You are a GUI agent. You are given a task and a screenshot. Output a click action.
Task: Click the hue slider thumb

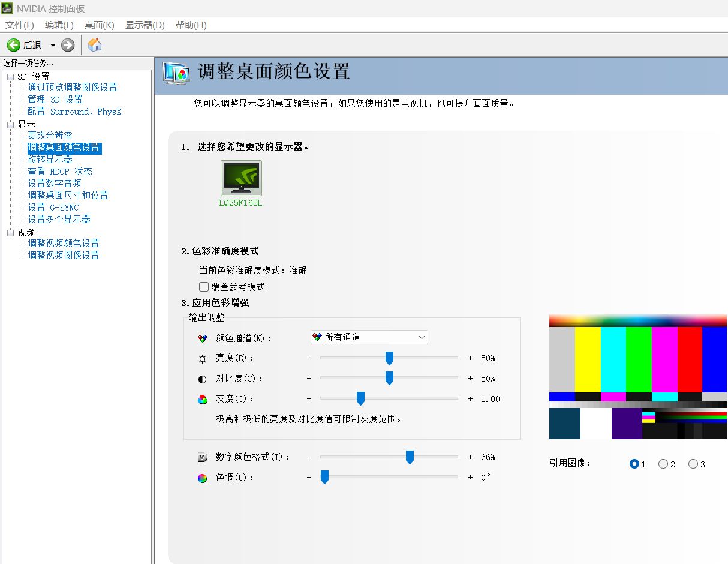324,478
